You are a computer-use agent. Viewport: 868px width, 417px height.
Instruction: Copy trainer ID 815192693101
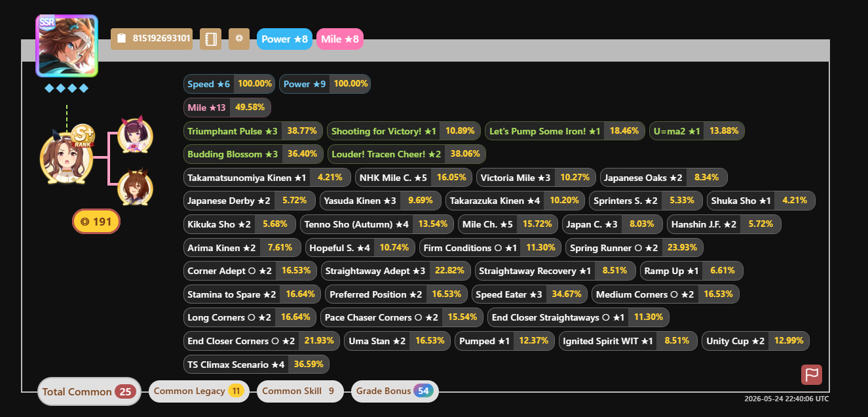click(154, 39)
